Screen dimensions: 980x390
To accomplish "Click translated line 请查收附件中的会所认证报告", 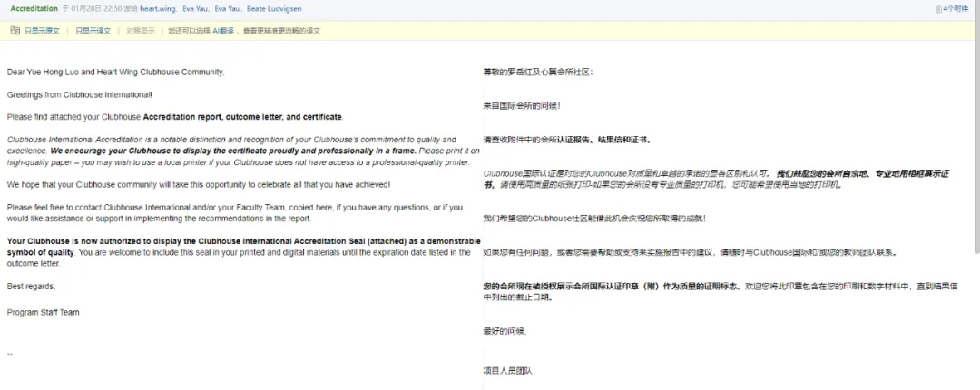I will pos(568,140).
